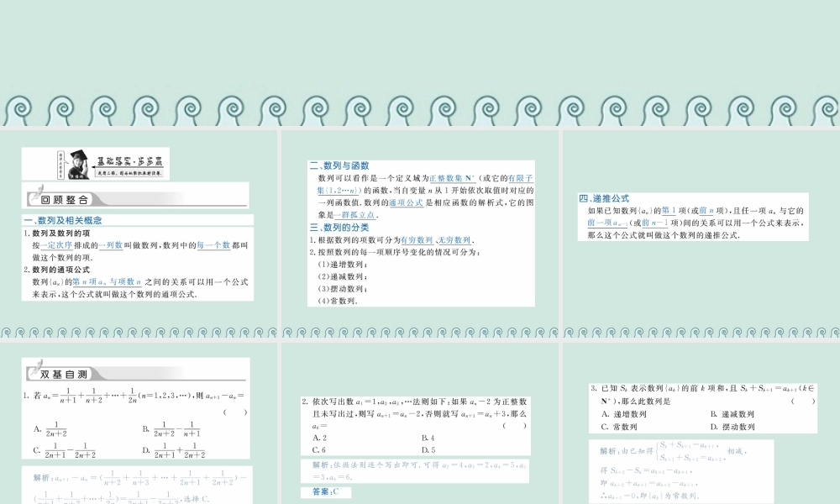The height and width of the screenshot is (504, 840).
Task: Click subheading 2. 数列的通项公式
Action: 57,270
